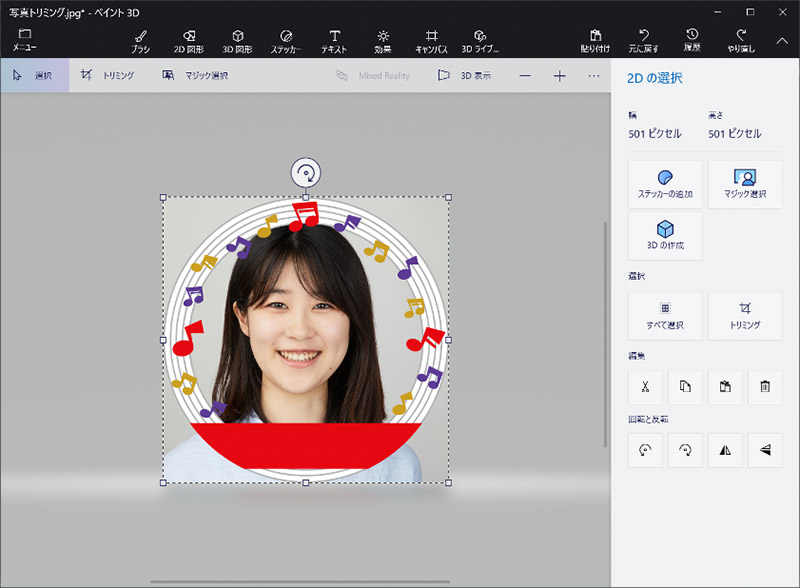Open the 効果 (Effects) tool
The height and width of the screenshot is (588, 800).
click(x=383, y=40)
